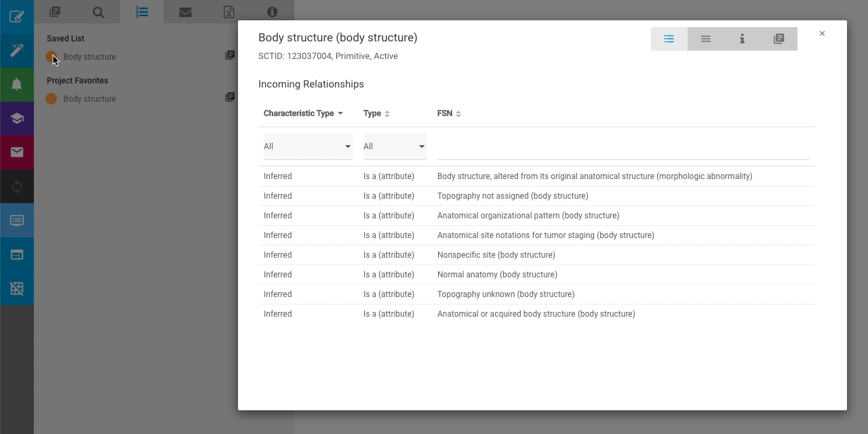Viewport: 868px width, 434px height.
Task: Show relationships list view in dialog
Action: pyautogui.click(x=669, y=39)
